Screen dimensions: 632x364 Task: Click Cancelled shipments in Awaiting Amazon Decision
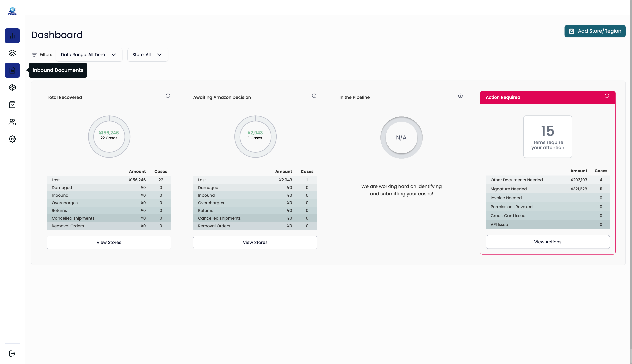(x=255, y=218)
